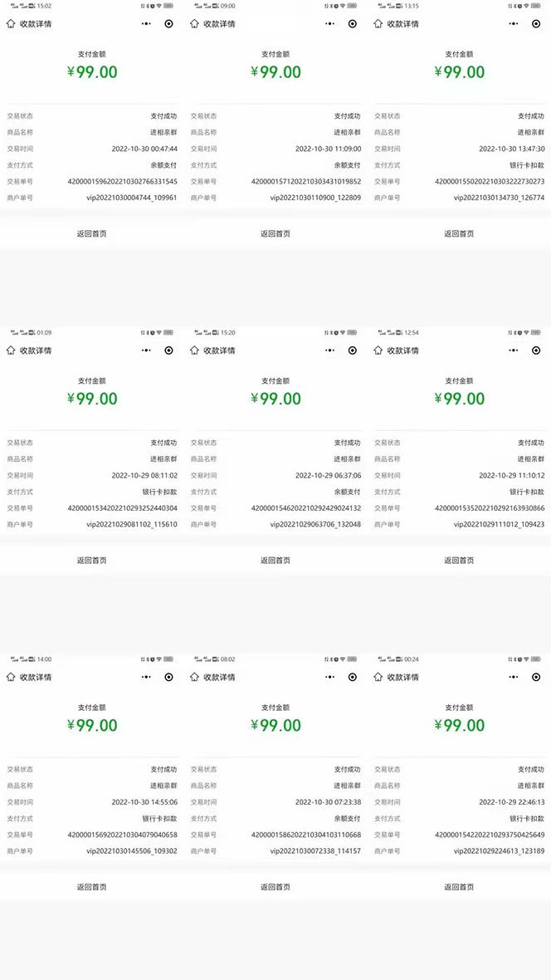Click the close capsule icon on the bottom-right receipt
The height and width of the screenshot is (980, 551).
535,677
